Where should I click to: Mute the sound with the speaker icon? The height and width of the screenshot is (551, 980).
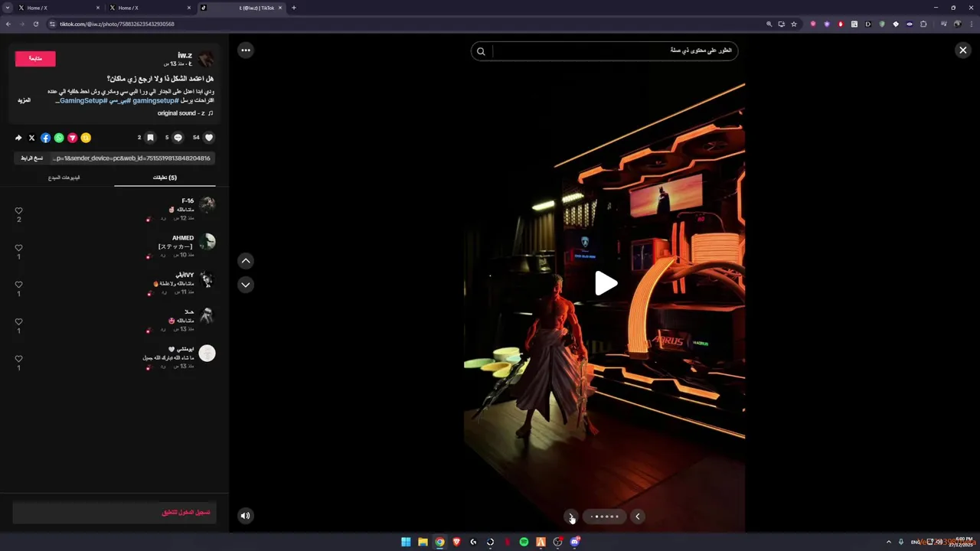(245, 516)
